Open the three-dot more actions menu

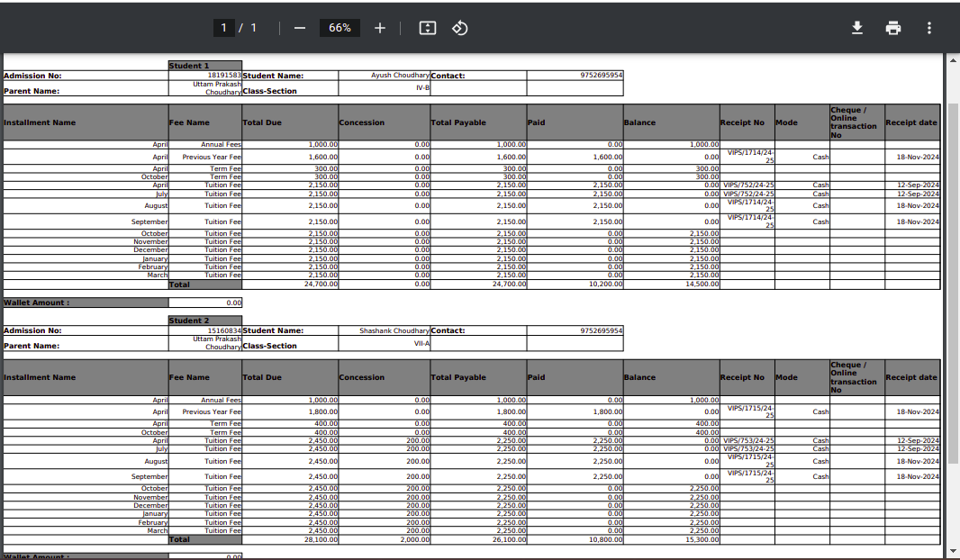pyautogui.click(x=929, y=28)
